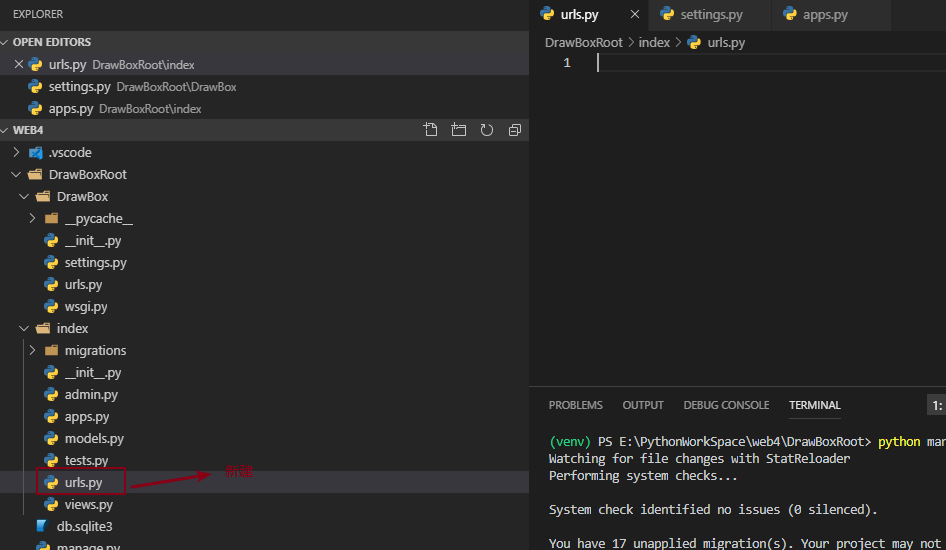The width and height of the screenshot is (946, 550).
Task: Select the TERMINAL panel tab
Action: [814, 405]
